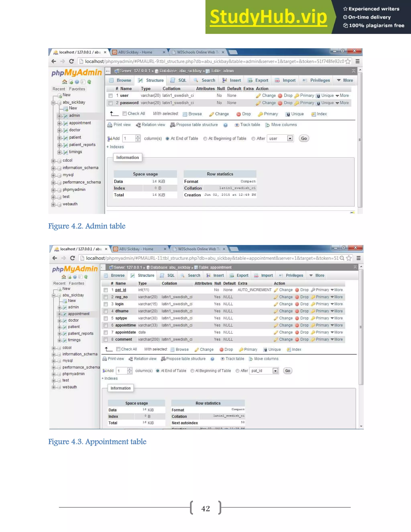
Task: Click bookmark star in Admin window address bar
Action: tap(348, 61)
